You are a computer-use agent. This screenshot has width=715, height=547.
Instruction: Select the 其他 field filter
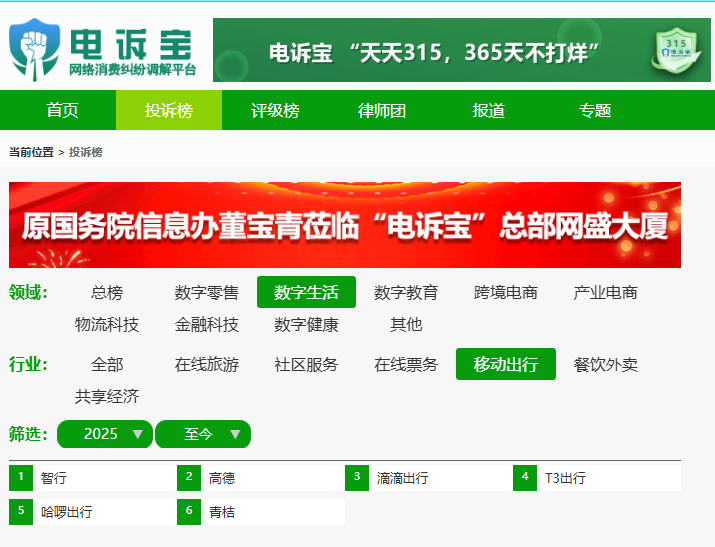(406, 325)
